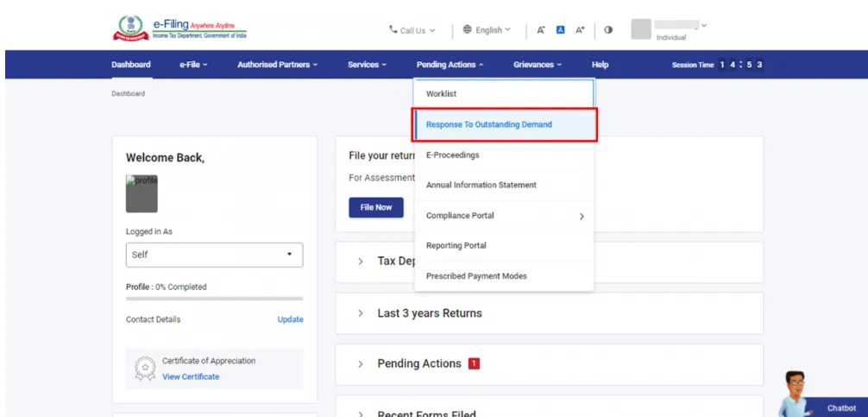Reset font size with highlighted A icon

560,30
